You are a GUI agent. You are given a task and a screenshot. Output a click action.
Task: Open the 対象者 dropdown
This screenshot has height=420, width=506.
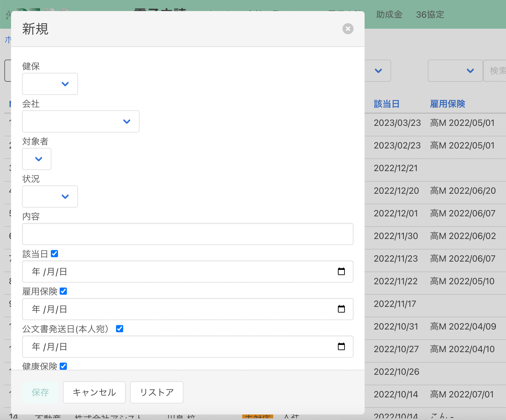(37, 159)
